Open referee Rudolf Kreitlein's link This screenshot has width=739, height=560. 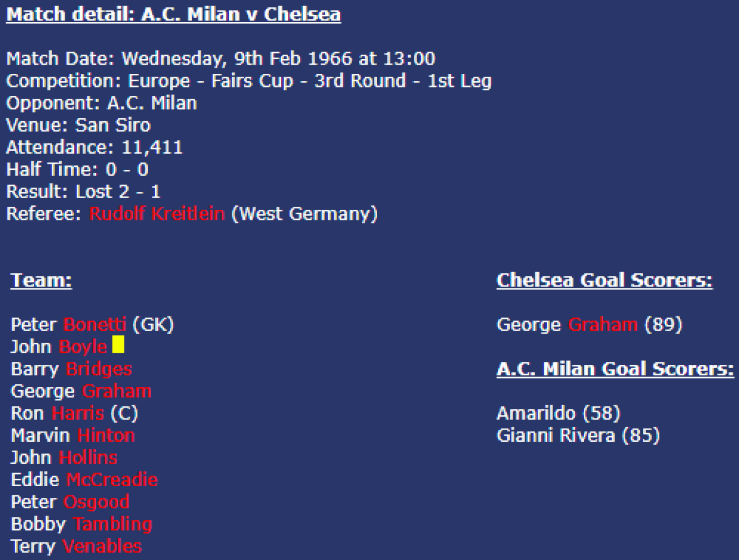157,214
